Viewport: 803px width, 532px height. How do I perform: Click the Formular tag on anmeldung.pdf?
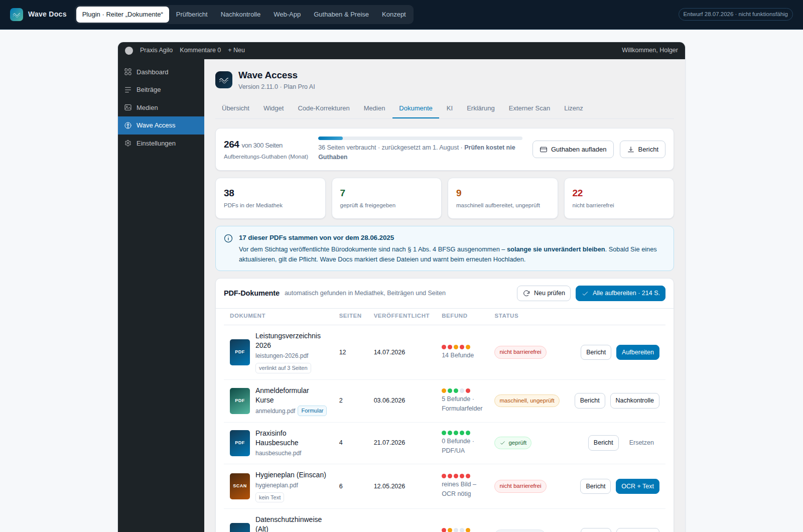tap(312, 411)
